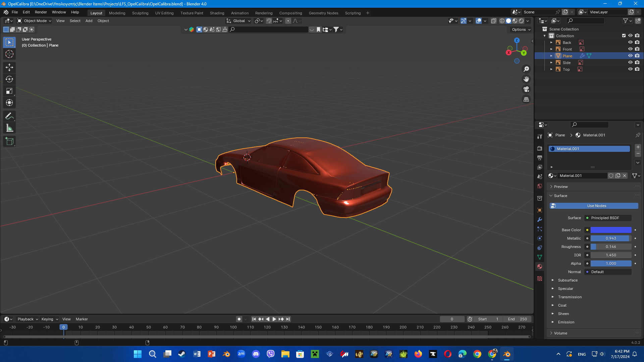Viewport: 644px width, 362px height.
Task: Select the Measure tool
Action: coord(9,128)
